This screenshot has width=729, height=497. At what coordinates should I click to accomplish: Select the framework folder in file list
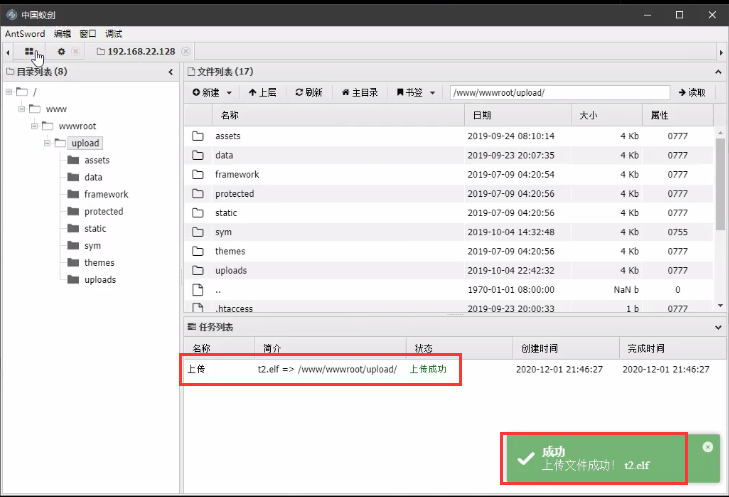click(x=236, y=175)
